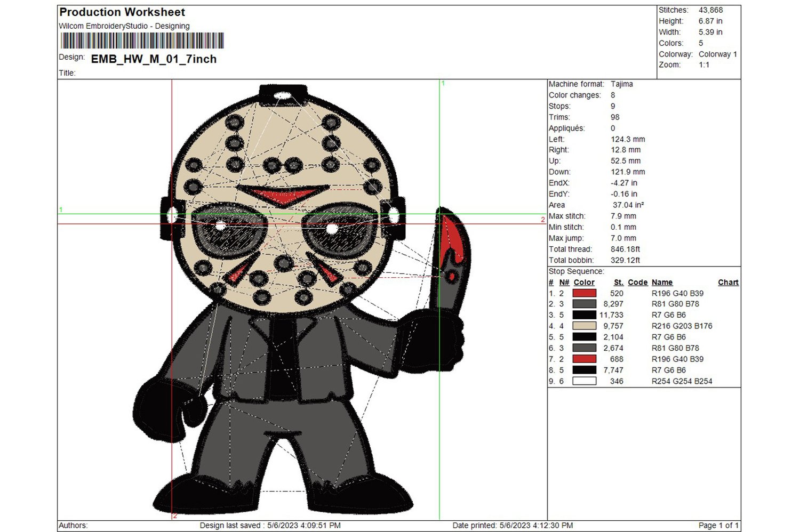This screenshot has width=800, height=532.
Task: Click the Jason embroidery design preview
Action: [302, 300]
